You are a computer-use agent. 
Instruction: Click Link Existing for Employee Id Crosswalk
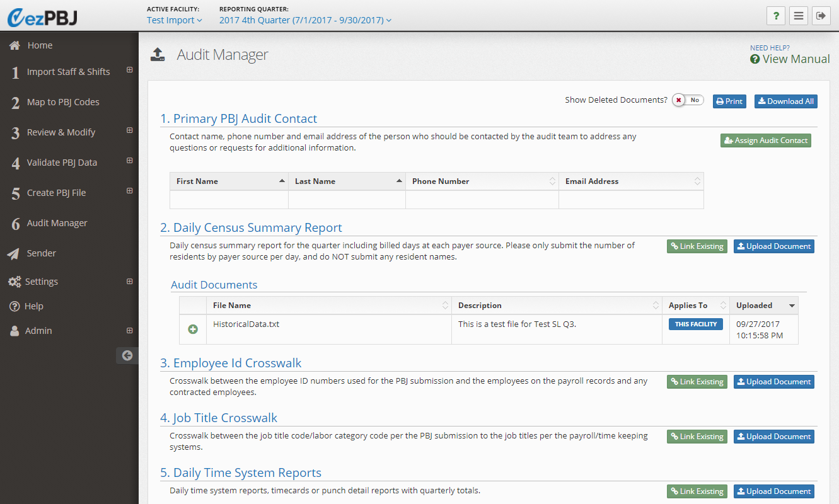click(x=697, y=382)
